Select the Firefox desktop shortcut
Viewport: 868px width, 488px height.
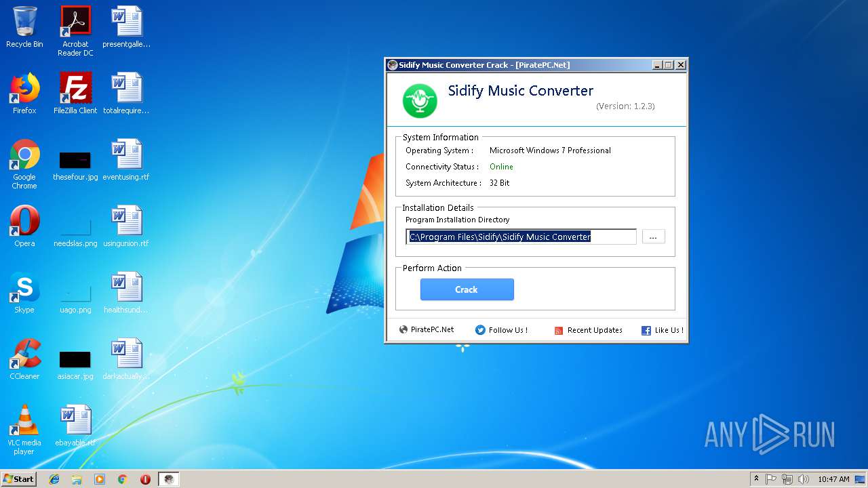point(24,94)
